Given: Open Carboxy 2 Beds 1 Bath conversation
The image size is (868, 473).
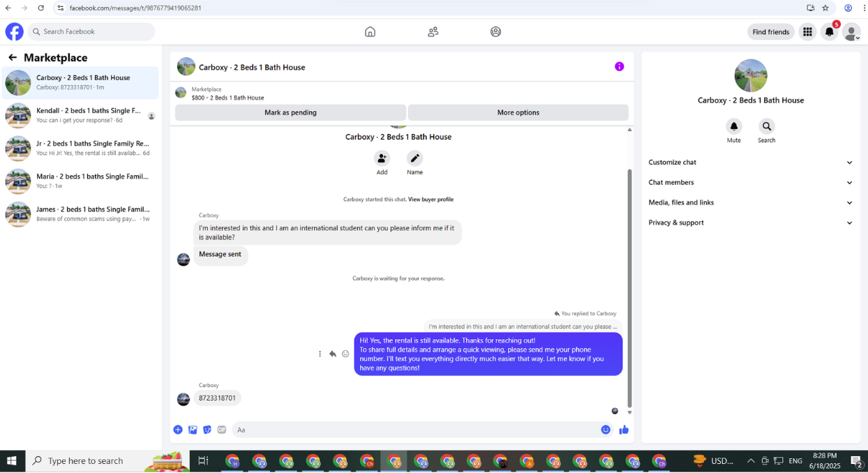Looking at the screenshot, I should click(x=80, y=83).
